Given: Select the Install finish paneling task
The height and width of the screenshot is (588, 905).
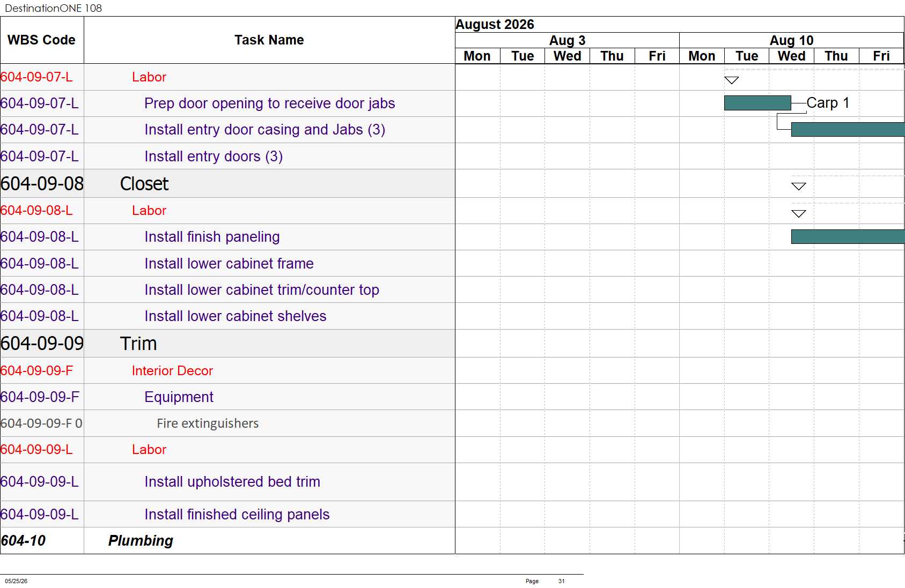Looking at the screenshot, I should [212, 237].
